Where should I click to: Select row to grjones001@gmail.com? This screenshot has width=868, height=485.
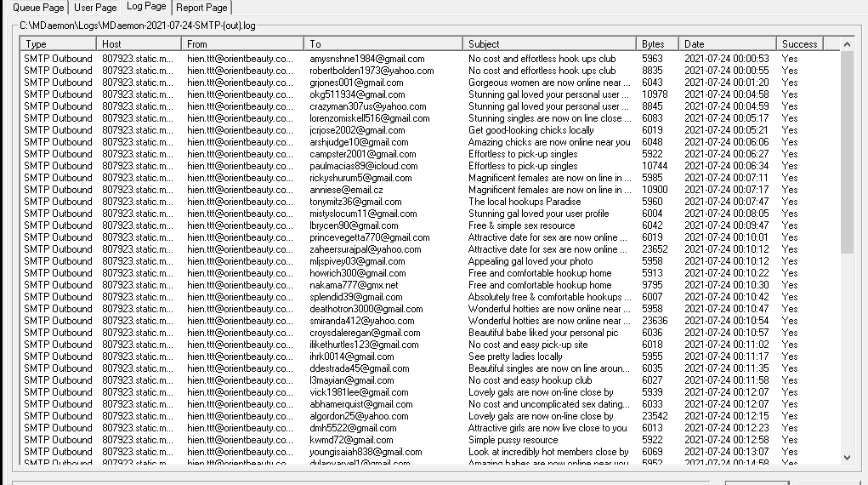430,83
